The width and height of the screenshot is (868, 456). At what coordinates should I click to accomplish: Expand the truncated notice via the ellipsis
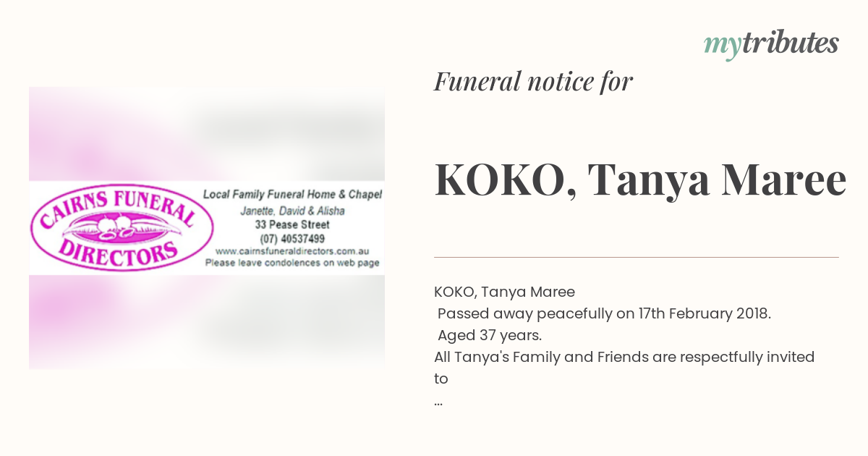[438, 402]
